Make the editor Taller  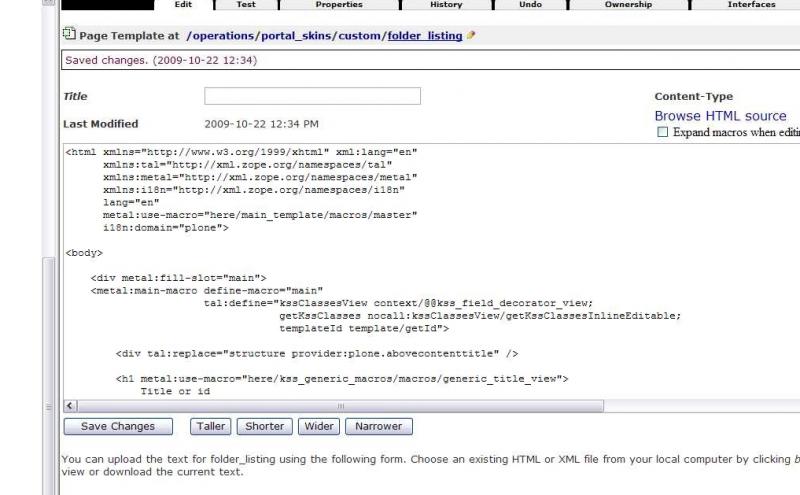click(x=210, y=426)
